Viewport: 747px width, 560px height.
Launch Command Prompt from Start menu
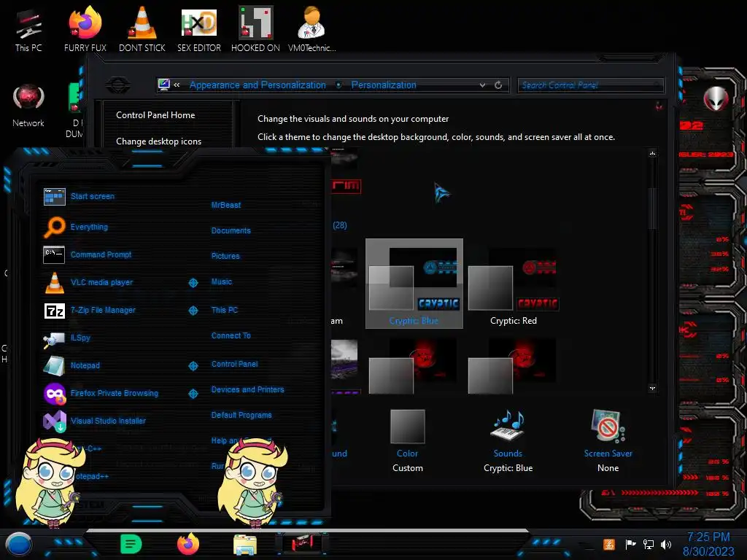(88, 254)
